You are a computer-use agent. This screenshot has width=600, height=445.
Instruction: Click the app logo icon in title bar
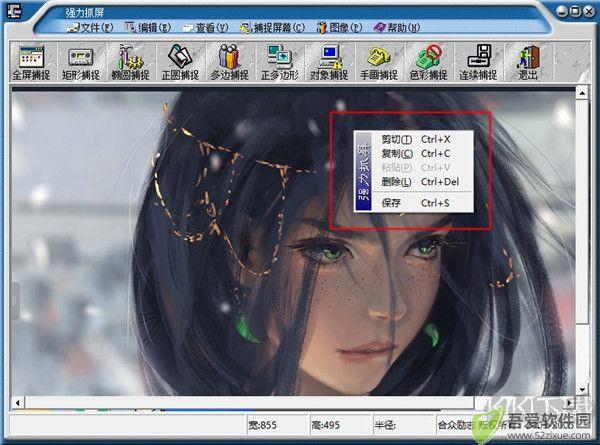[x=13, y=11]
